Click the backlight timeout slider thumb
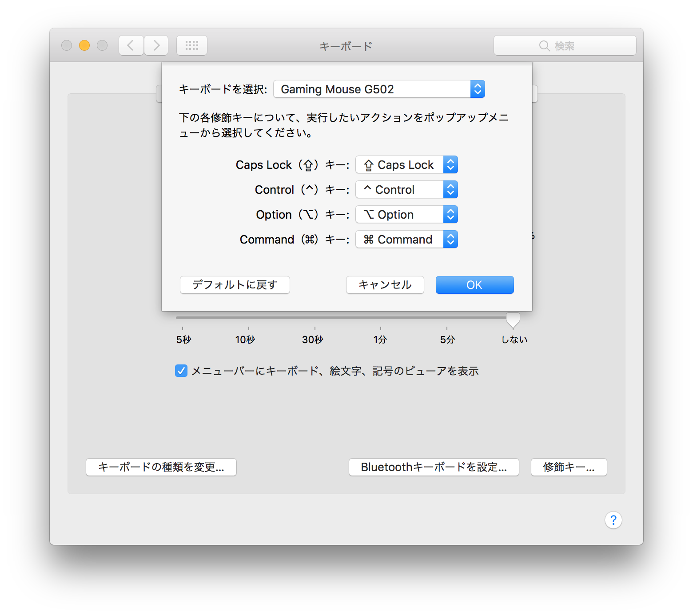 pyautogui.click(x=513, y=320)
